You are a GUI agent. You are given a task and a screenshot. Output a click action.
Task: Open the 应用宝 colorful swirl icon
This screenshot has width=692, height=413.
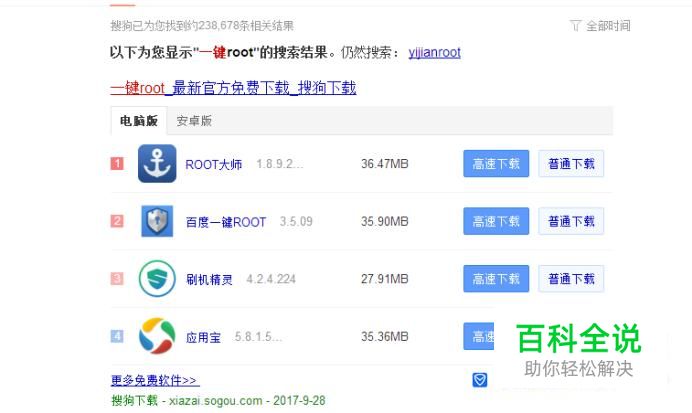[157, 336]
